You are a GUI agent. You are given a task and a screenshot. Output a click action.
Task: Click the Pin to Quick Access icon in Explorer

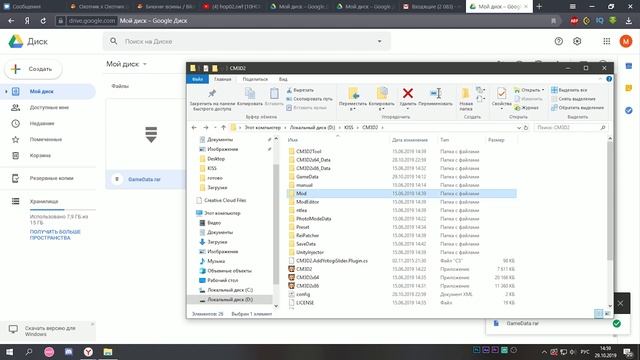click(x=212, y=93)
